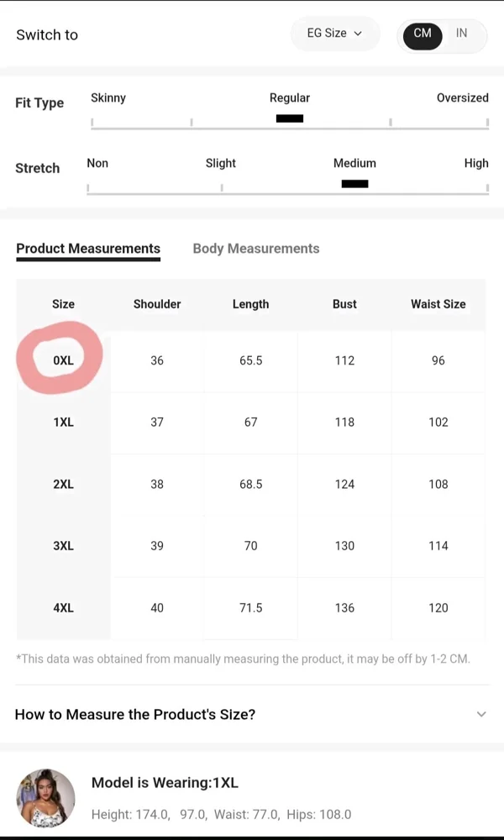Switch units to IN
The width and height of the screenshot is (504, 840).
click(x=461, y=34)
